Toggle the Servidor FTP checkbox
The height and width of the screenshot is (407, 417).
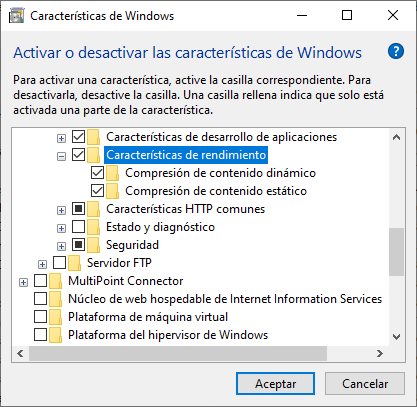[x=59, y=263]
